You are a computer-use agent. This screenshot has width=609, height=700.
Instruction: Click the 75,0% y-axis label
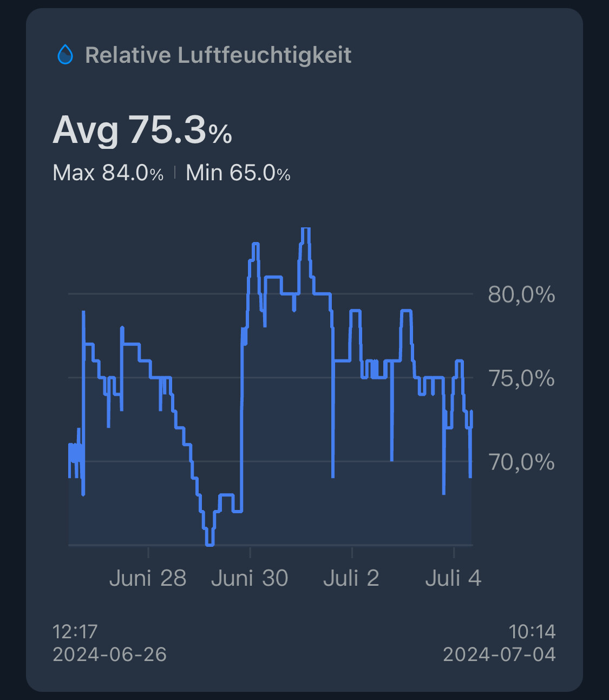pyautogui.click(x=521, y=378)
